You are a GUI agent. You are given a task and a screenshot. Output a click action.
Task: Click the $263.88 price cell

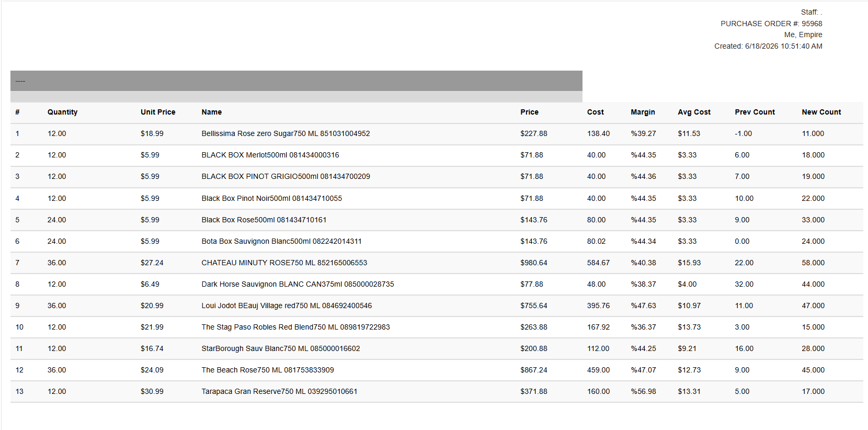534,327
